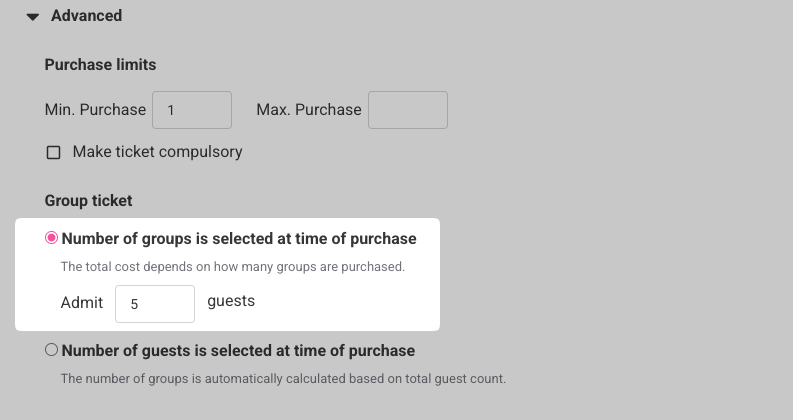Click the 'total cost depends' description text
Screen dimensions: 793x420
tap(233, 267)
